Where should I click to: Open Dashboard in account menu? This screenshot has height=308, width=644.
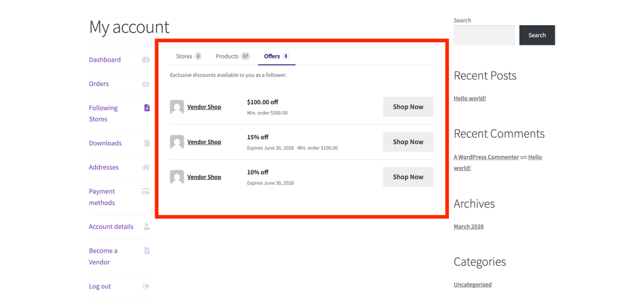(105, 60)
